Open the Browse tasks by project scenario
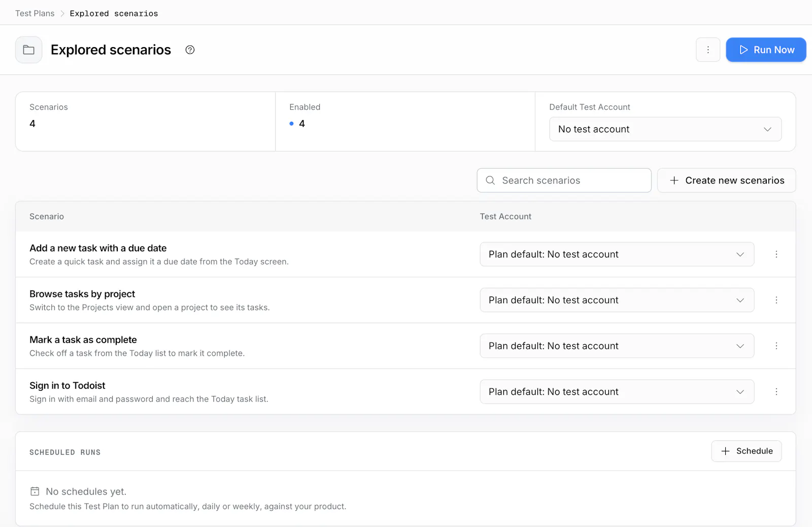812x527 pixels. click(x=82, y=293)
